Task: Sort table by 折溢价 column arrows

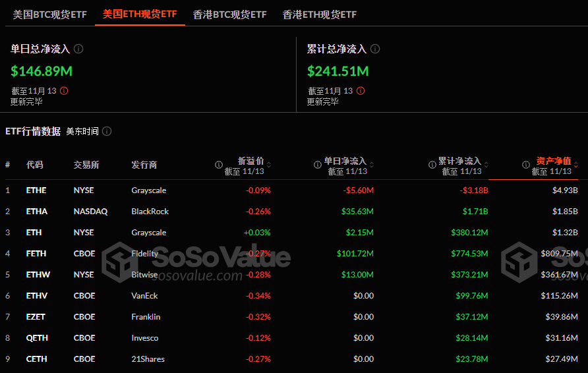Action: tap(268, 165)
